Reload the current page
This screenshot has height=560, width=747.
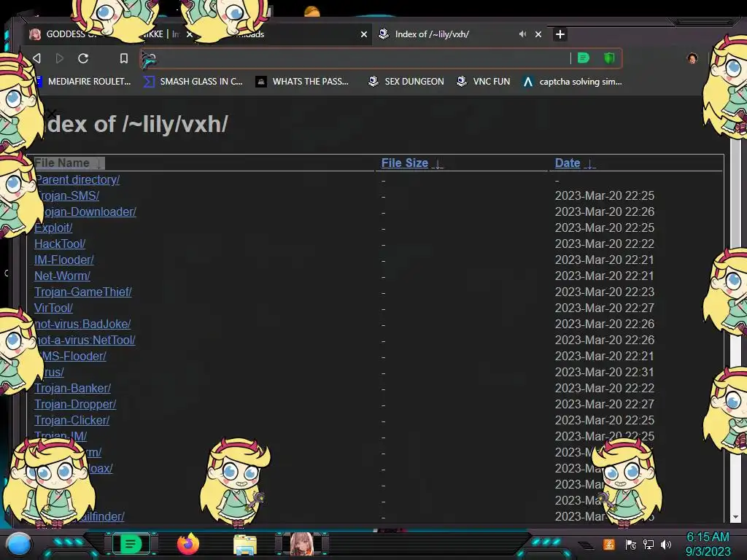(x=83, y=58)
